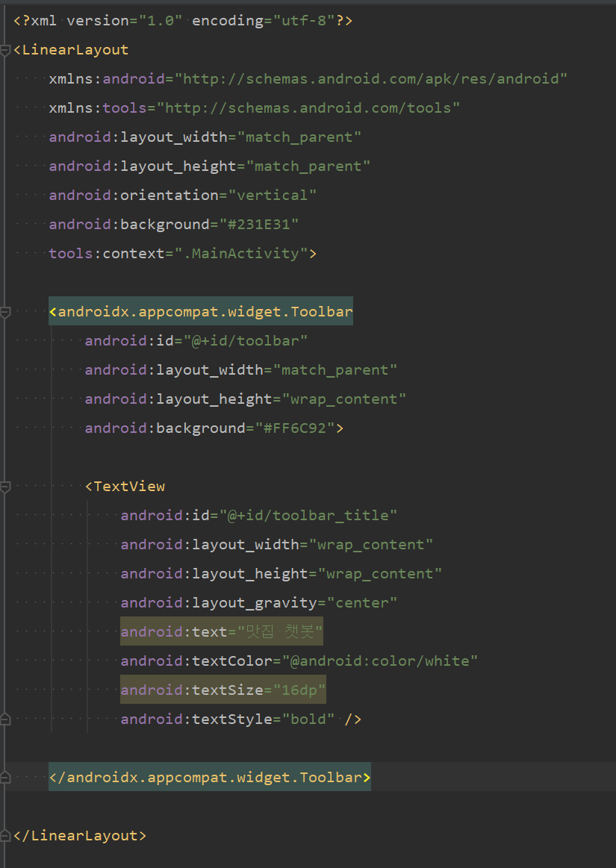Collapse the TextView tag fold marker
The height and width of the screenshot is (868, 616).
pos(5,487)
